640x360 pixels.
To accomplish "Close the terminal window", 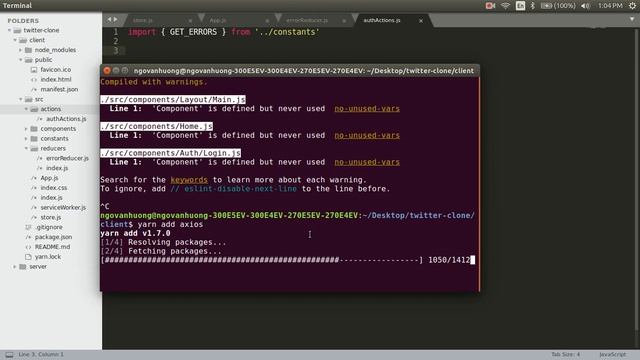I will tap(107, 71).
